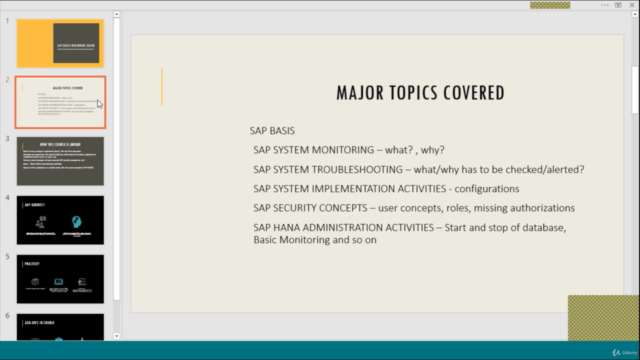Click the main slide view scrollbar thumb
This screenshot has height=360, width=640.
click(x=635, y=90)
